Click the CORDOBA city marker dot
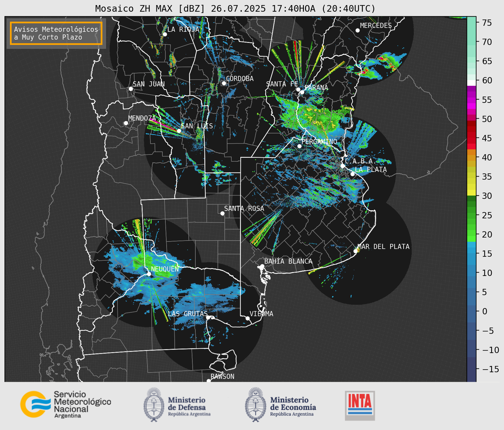The height and width of the screenshot is (430, 504). click(224, 83)
